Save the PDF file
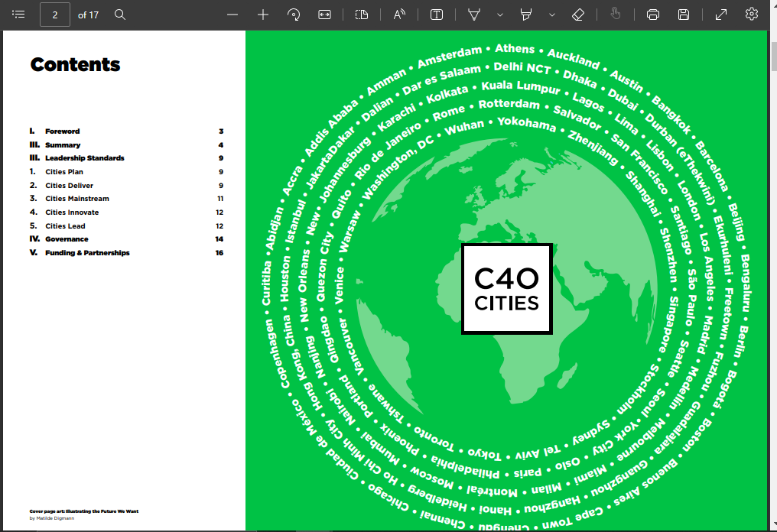 (684, 15)
